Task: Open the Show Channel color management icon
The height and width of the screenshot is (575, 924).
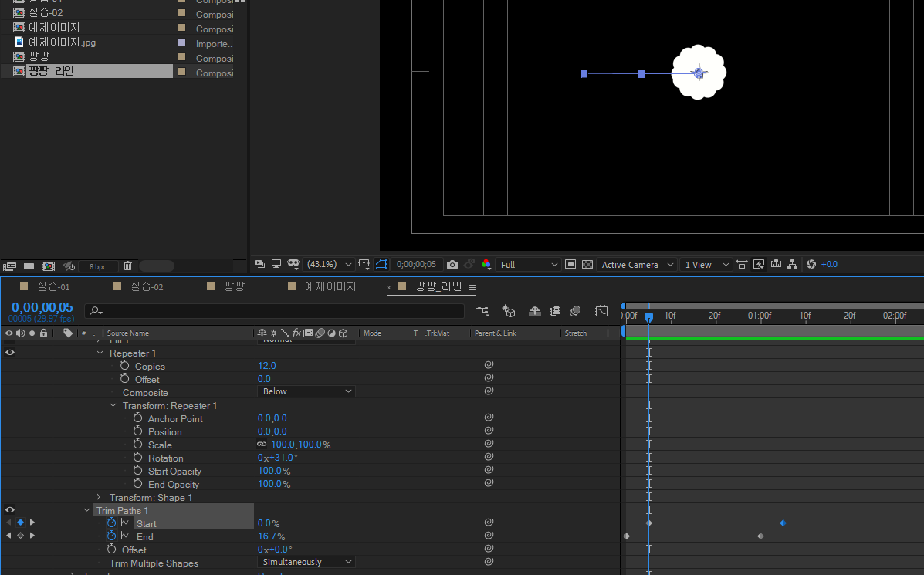Action: [x=486, y=265]
